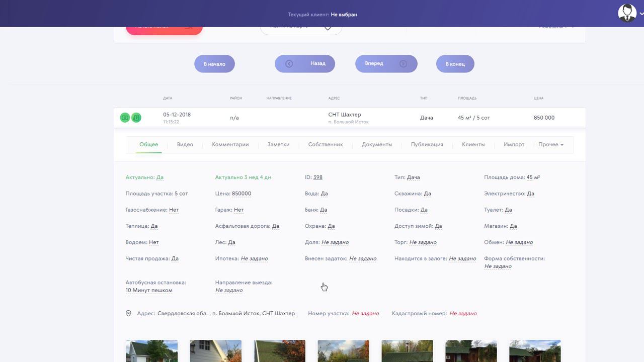Click the Теплица value Да

tap(154, 226)
